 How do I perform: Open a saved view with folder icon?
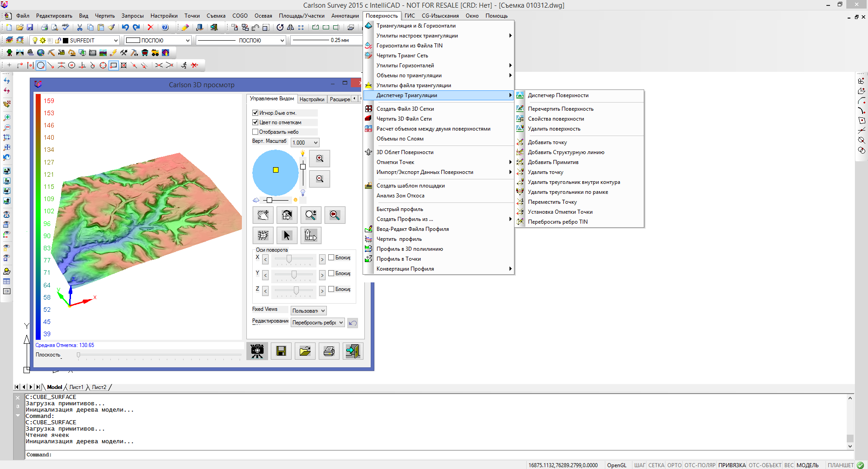click(305, 351)
